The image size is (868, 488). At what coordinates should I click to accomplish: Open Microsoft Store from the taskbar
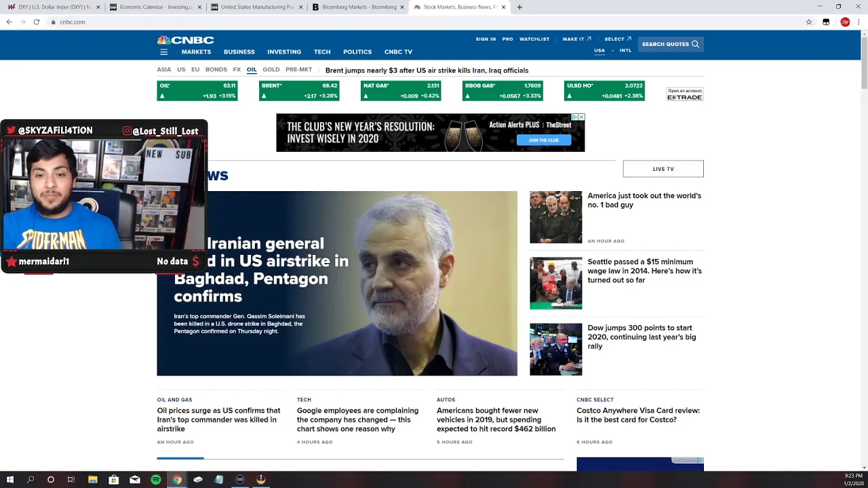(114, 479)
